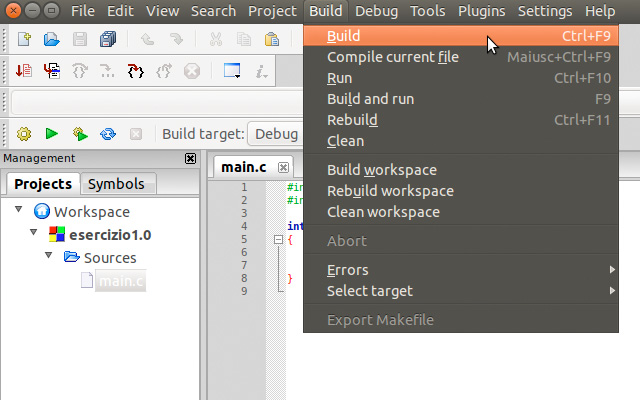
Task: Click the Paste clipboard toolbar icon
Action: tap(272, 40)
